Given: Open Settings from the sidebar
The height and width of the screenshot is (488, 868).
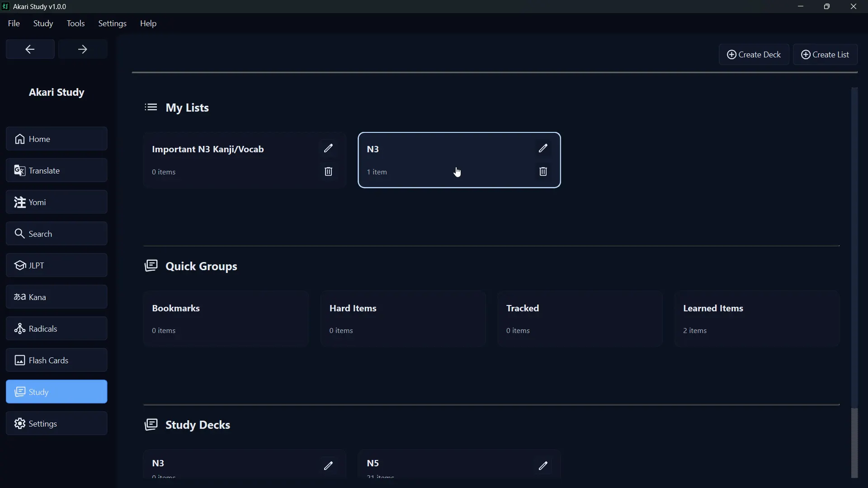Looking at the screenshot, I should point(57,423).
